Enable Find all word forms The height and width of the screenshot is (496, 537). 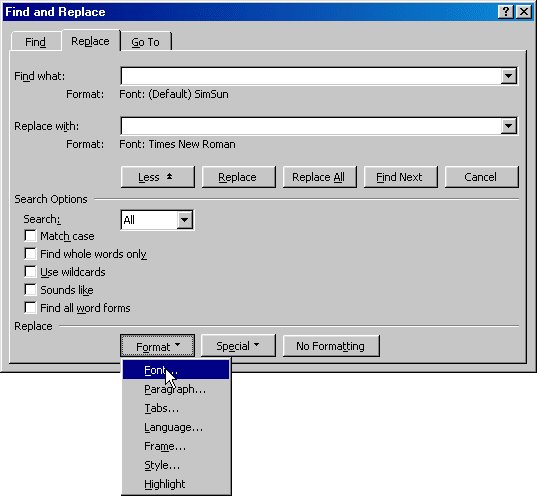click(x=30, y=308)
